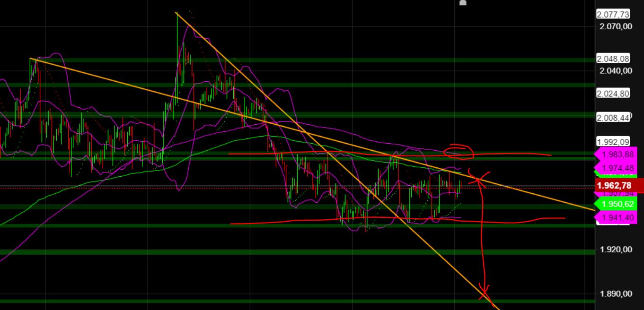Screen dimensions: 644x310
Task: Click the 2.008,44 axis label
Action: [x=612, y=116]
